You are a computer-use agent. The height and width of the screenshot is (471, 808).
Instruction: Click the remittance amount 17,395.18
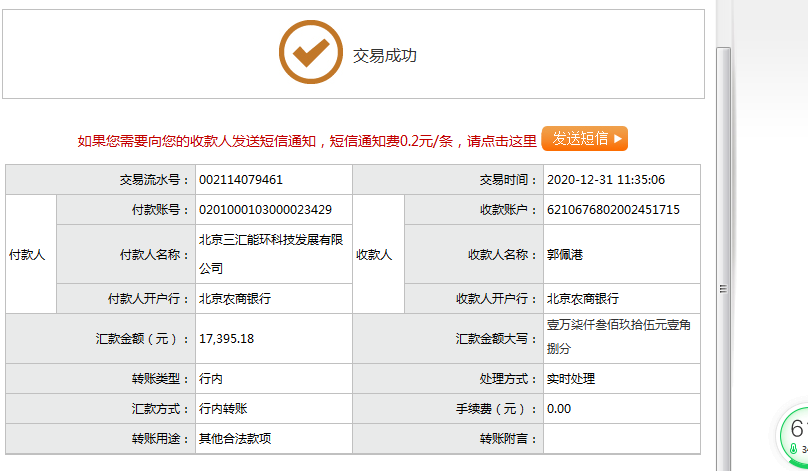pos(227,339)
